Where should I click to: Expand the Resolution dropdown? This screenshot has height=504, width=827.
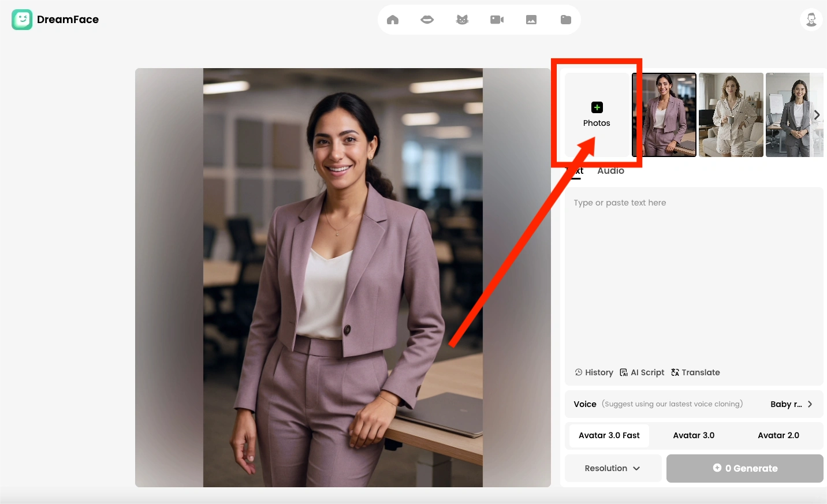pos(612,468)
